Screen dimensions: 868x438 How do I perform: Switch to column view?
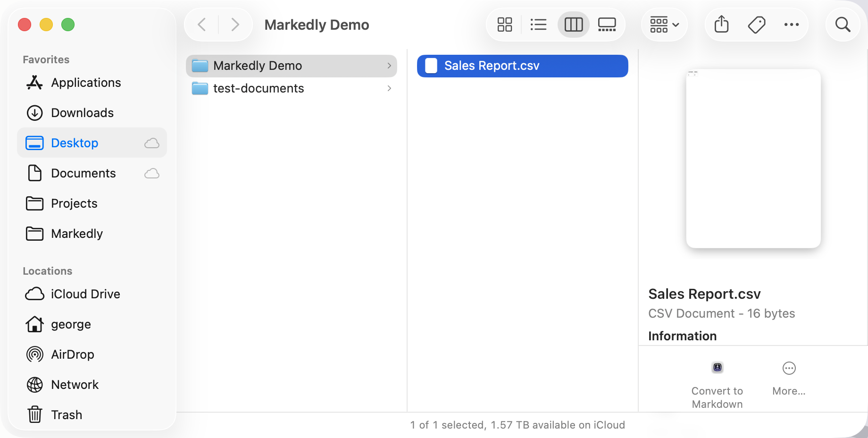(574, 25)
